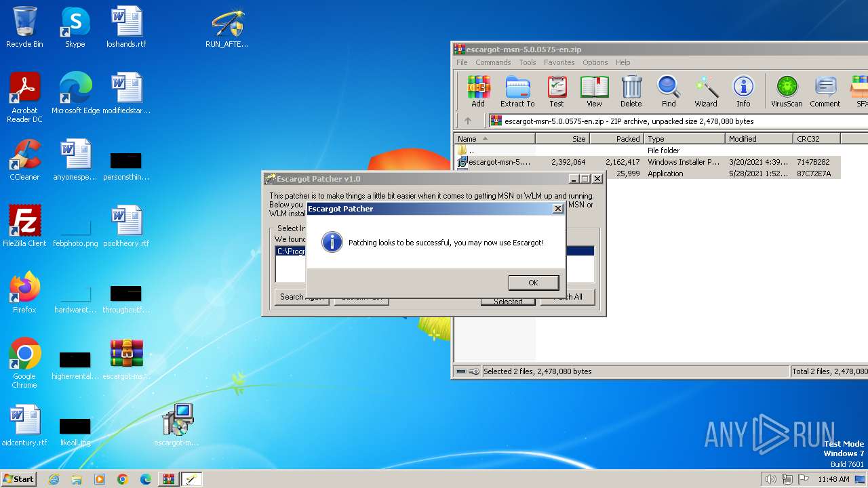The image size is (868, 488).
Task: Select the Firefox desktop shortcut
Action: [x=24, y=293]
